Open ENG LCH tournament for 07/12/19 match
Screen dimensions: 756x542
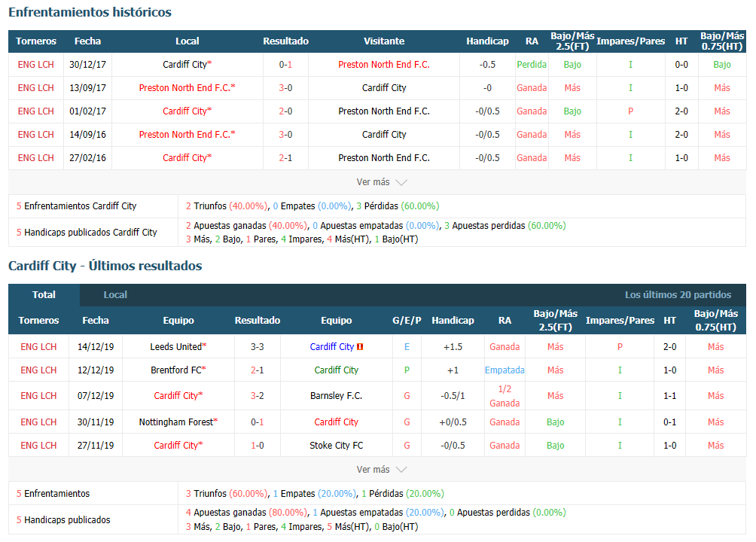pos(38,396)
